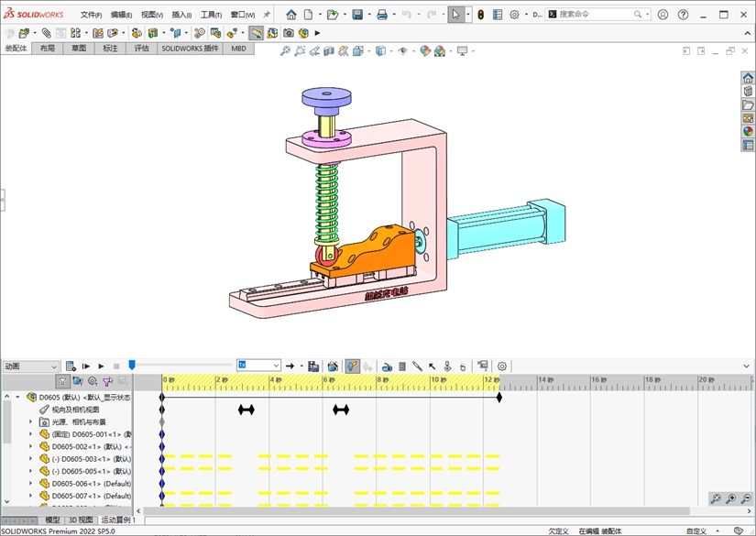Click the Calculate motion study icon
This screenshot has height=536, width=756.
[71, 366]
